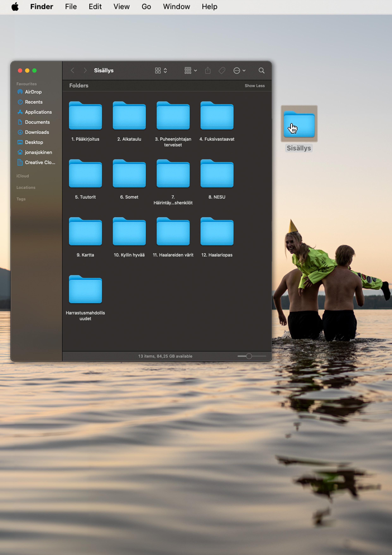This screenshot has height=555, width=392.
Task: Select the 8. NESU folder
Action: [217, 174]
